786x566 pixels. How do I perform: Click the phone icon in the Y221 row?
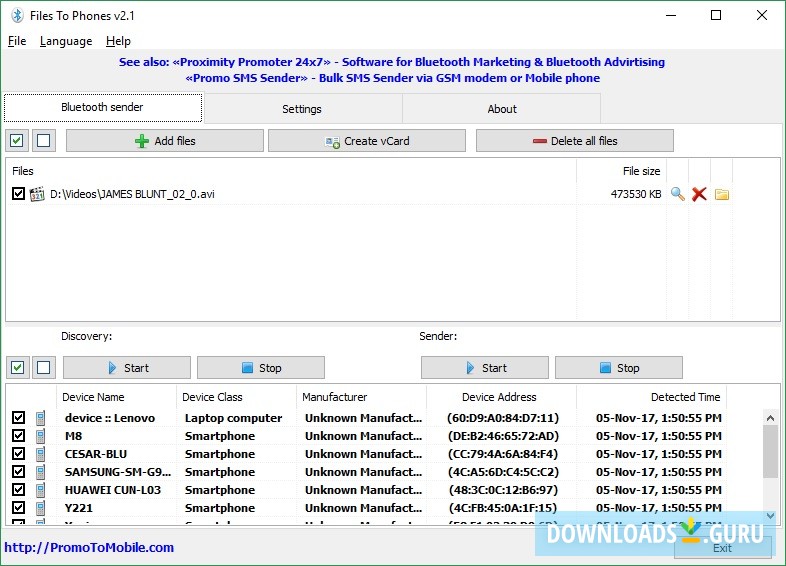pyautogui.click(x=41, y=508)
